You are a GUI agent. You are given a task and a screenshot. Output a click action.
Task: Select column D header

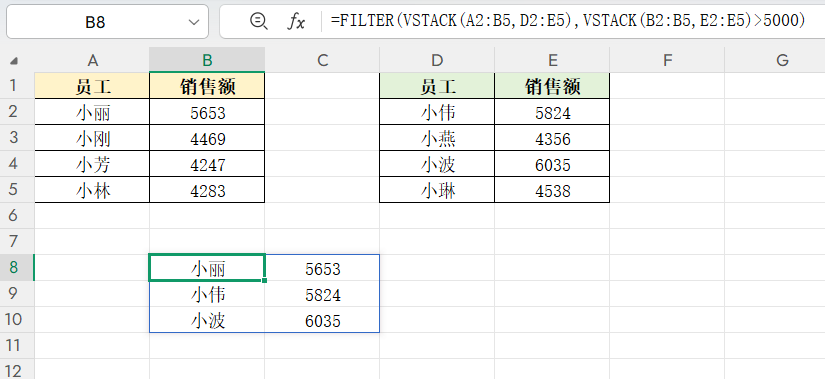coord(437,60)
